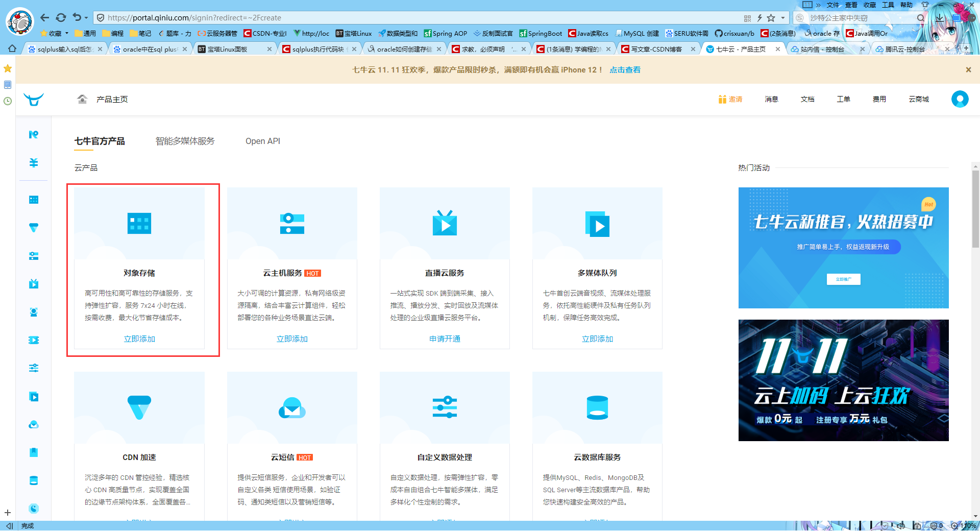980x531 pixels.
Task: Select the object storage grid icon in sidebar
Action: pos(33,199)
